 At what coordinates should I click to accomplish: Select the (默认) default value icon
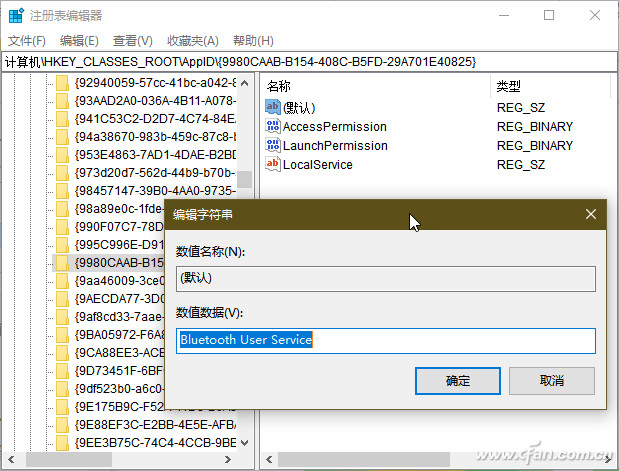(x=273, y=107)
